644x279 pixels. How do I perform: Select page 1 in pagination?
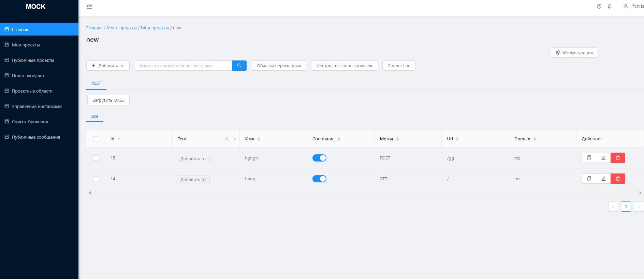(626, 207)
